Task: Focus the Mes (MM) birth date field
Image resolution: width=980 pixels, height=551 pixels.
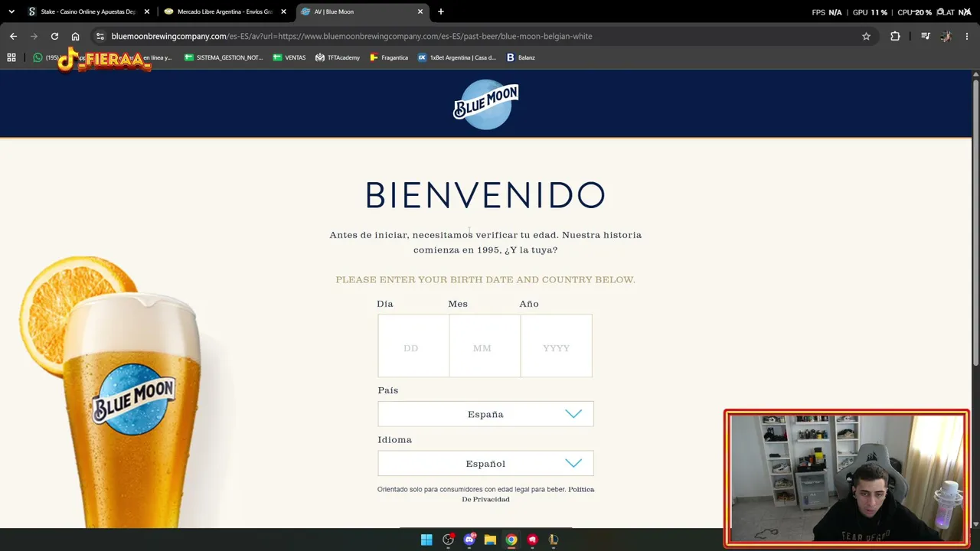Action: click(x=485, y=346)
